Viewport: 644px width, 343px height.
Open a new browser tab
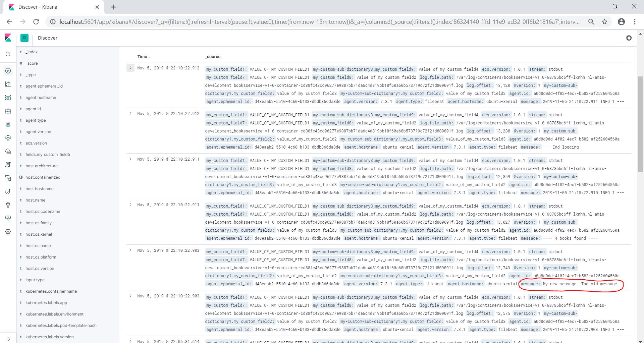coord(113,7)
